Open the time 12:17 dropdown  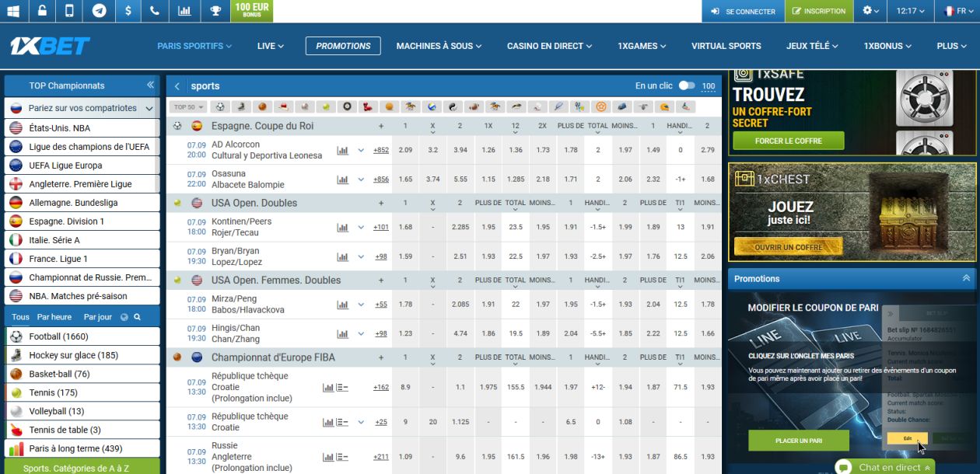click(910, 11)
